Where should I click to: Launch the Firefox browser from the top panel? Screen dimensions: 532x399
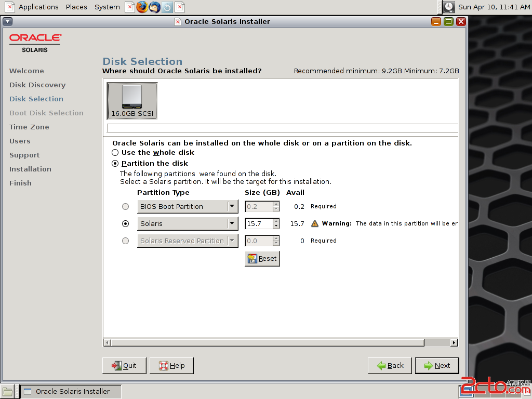(x=142, y=7)
